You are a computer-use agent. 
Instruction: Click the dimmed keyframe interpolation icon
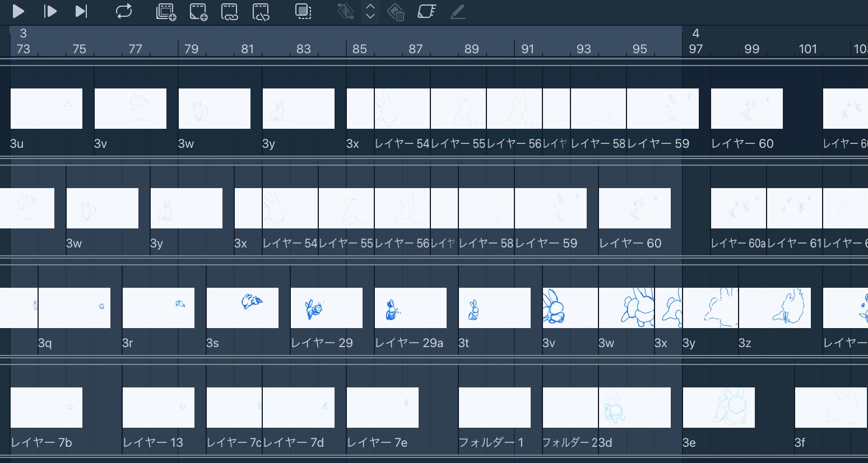(345, 12)
